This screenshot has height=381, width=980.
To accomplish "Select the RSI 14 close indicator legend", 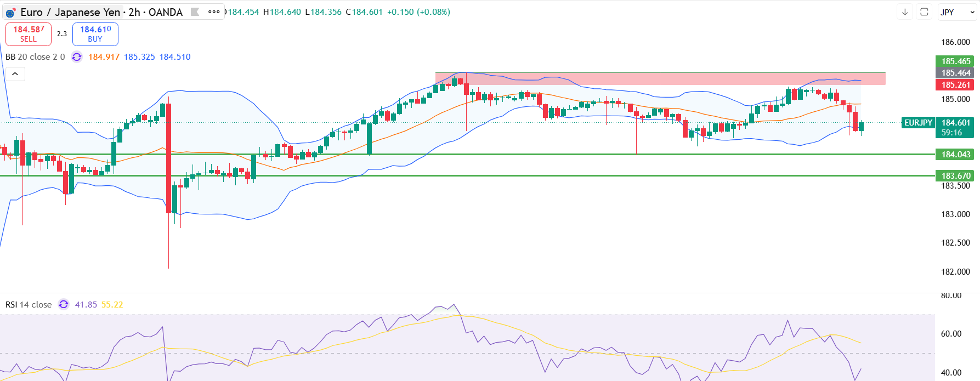I will pos(29,304).
